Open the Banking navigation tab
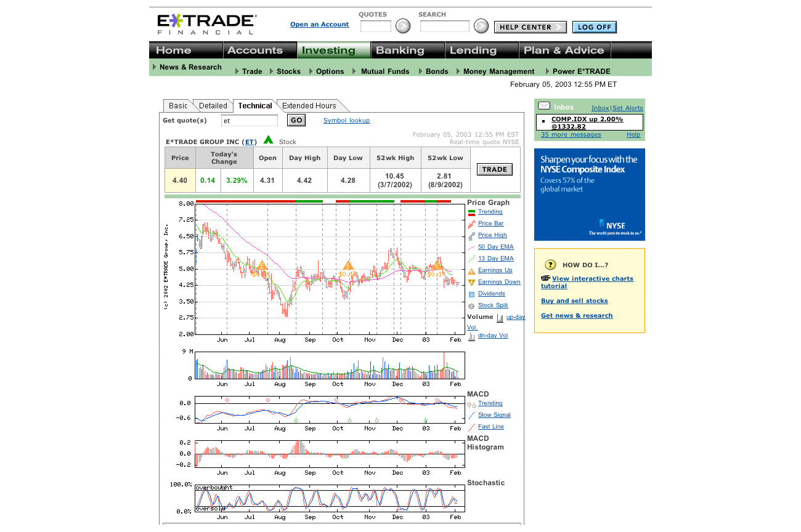 coord(407,50)
